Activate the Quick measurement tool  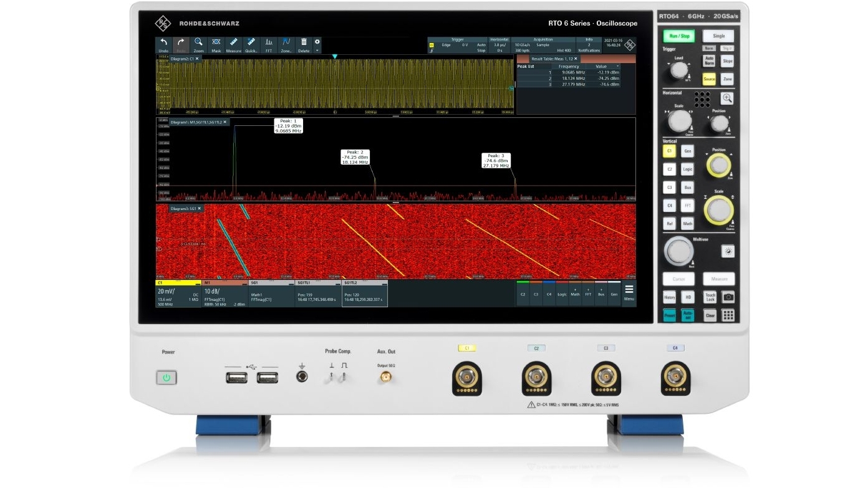pos(251,45)
